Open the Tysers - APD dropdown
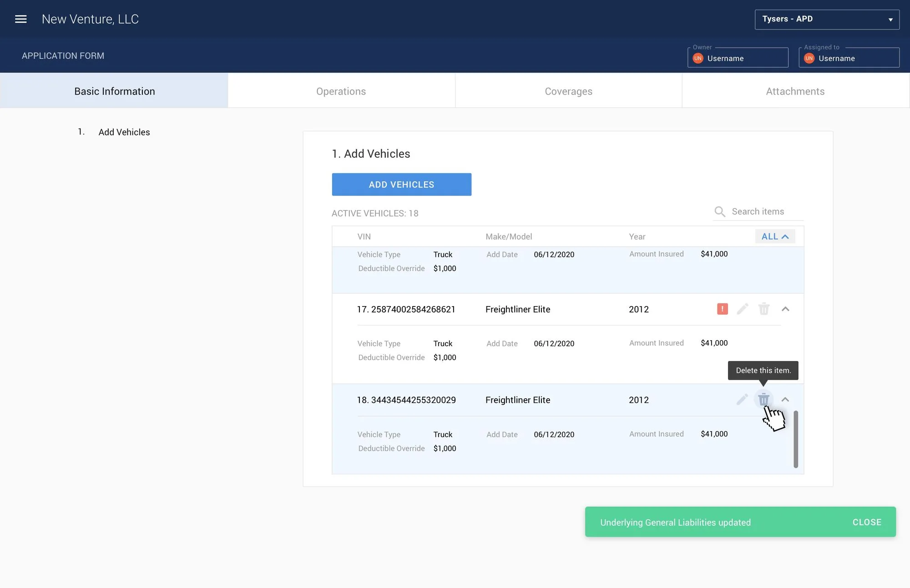 pos(827,20)
